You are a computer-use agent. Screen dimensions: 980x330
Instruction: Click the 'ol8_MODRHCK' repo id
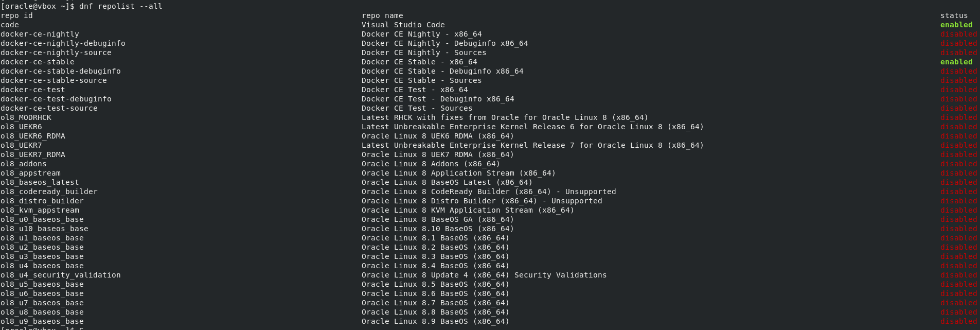pos(26,117)
